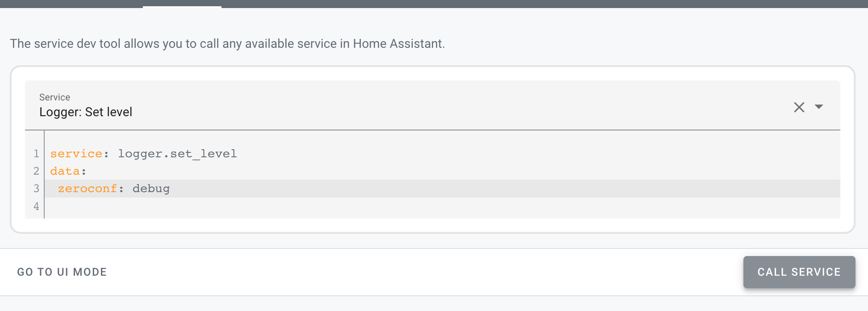Click the data: keyword in YAML
Screen dimensions: 868x311
click(66, 171)
